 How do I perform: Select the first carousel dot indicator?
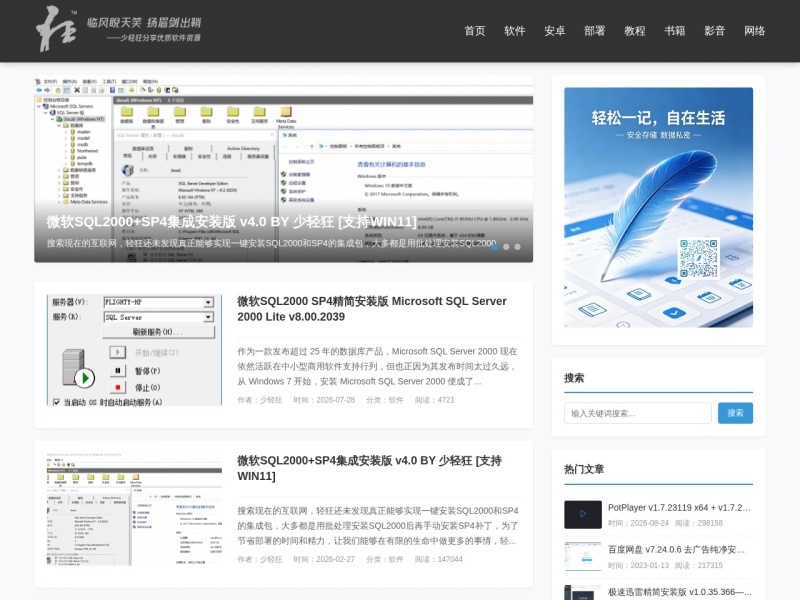click(495, 246)
